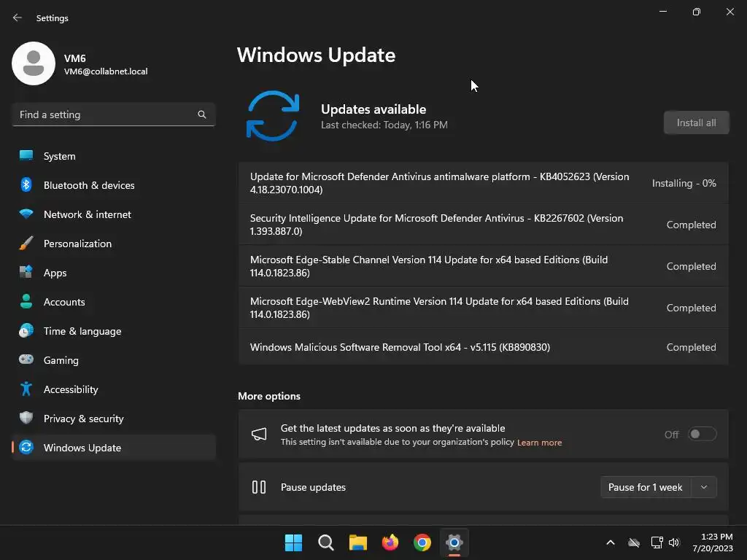747x560 pixels.
Task: Open Network & internet settings
Action: (114, 214)
